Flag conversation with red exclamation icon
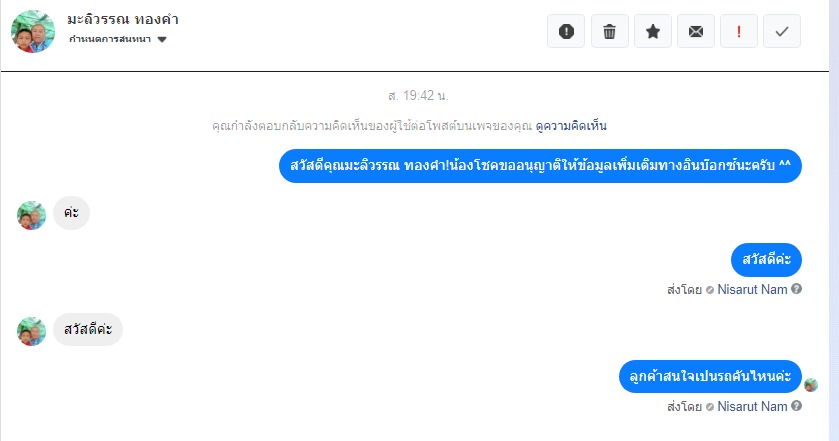839x441 pixels. click(x=739, y=32)
